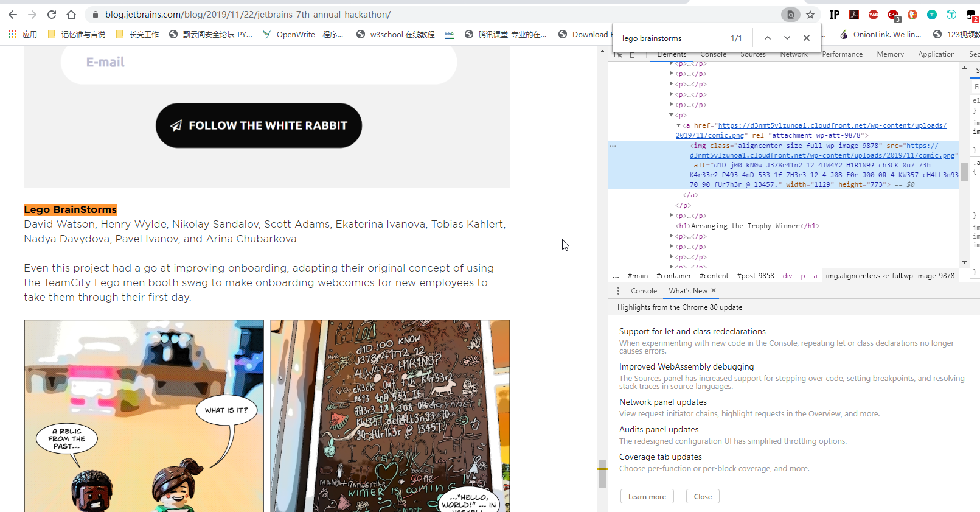Expand the <p> node just below the h1
This screenshot has height=512, width=980.
(672, 236)
